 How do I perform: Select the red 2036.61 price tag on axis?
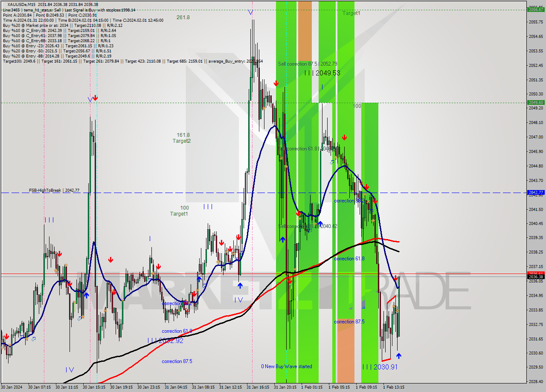535,273
